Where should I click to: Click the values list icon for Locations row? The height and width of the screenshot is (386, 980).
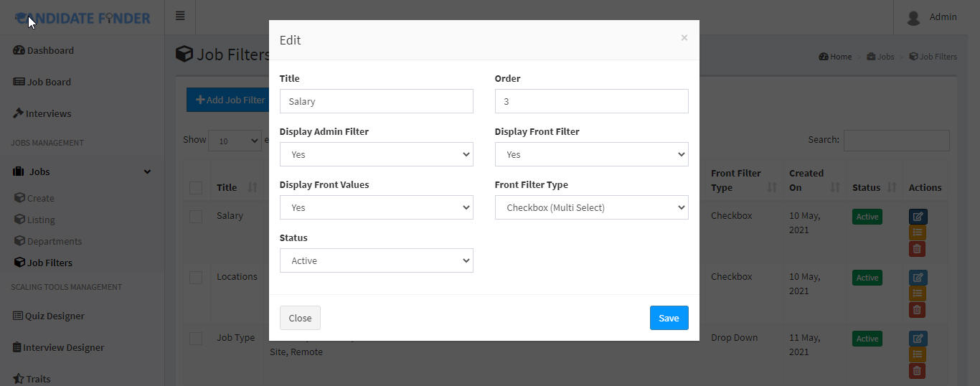point(917,293)
